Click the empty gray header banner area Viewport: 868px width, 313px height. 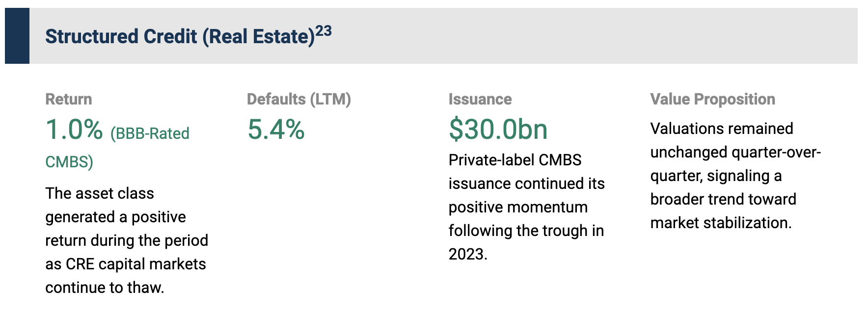point(589,36)
